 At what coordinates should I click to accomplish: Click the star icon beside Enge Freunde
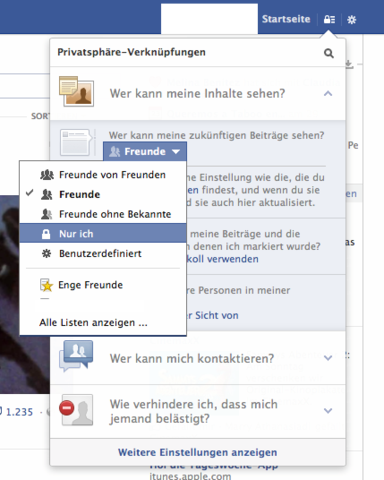coord(46,285)
